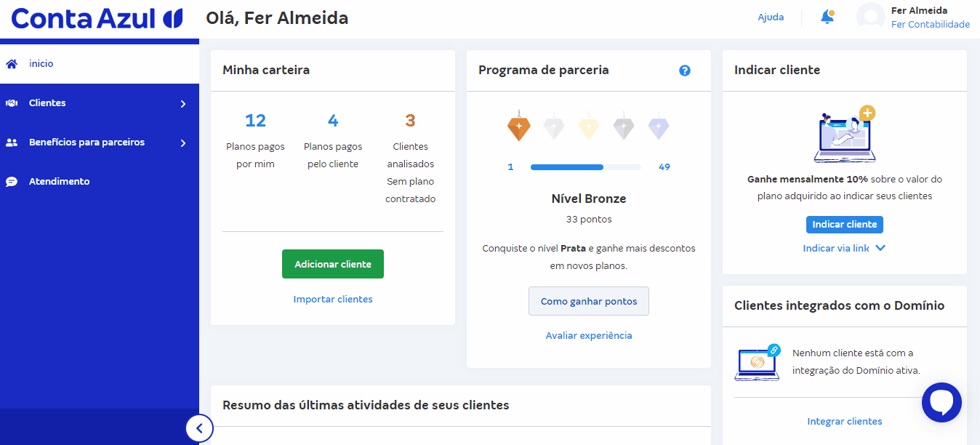The height and width of the screenshot is (445, 980).
Task: Open the chat support bubble
Action: point(941,402)
